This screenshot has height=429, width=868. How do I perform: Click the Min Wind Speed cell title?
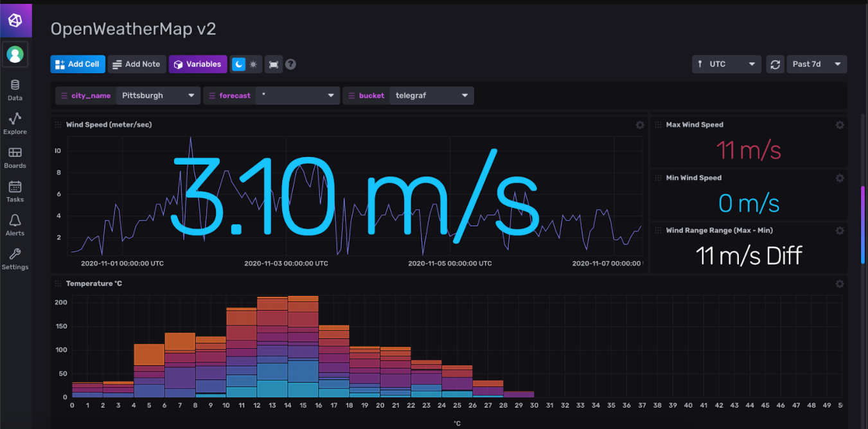click(x=694, y=178)
